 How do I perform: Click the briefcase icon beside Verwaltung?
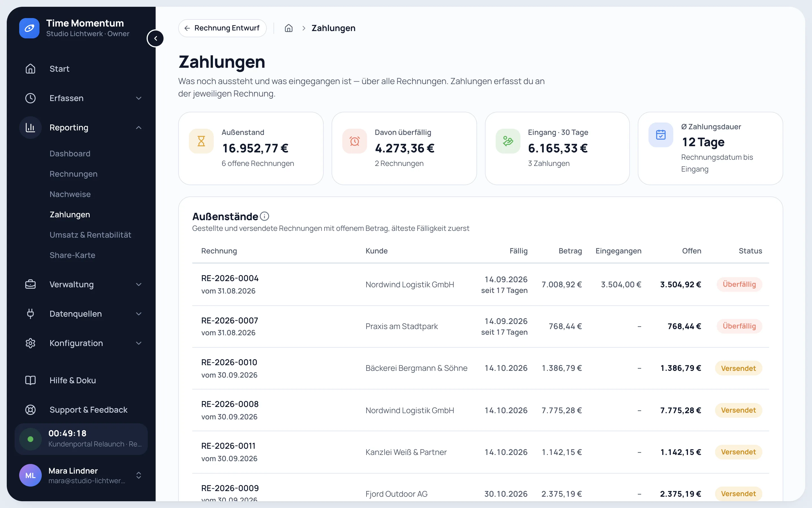[30, 284]
